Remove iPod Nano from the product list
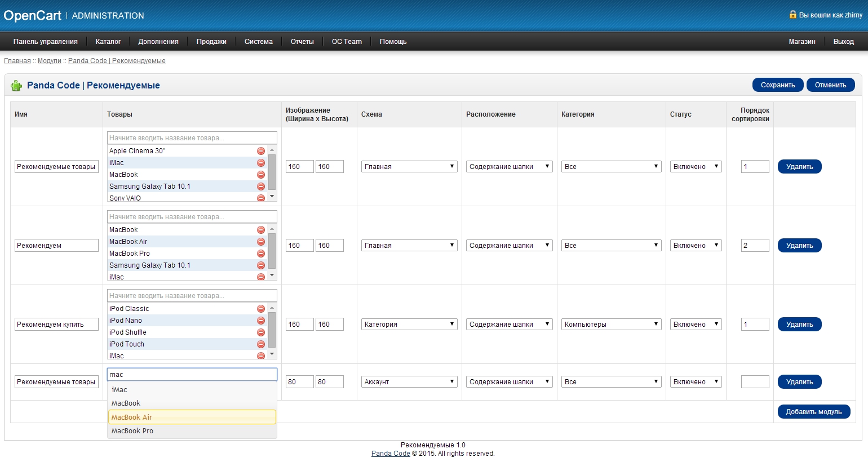Viewport: 868px width, 462px height. point(261,321)
